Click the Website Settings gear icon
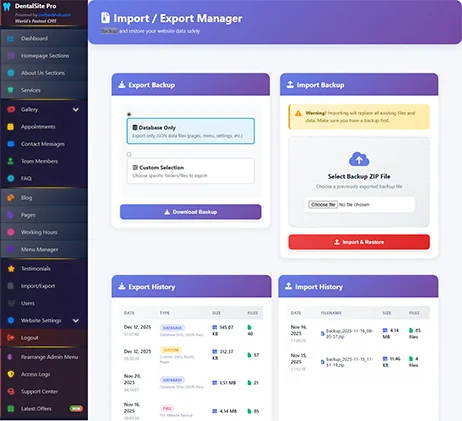Screen dimensions: 462x421 [x=11, y=320]
